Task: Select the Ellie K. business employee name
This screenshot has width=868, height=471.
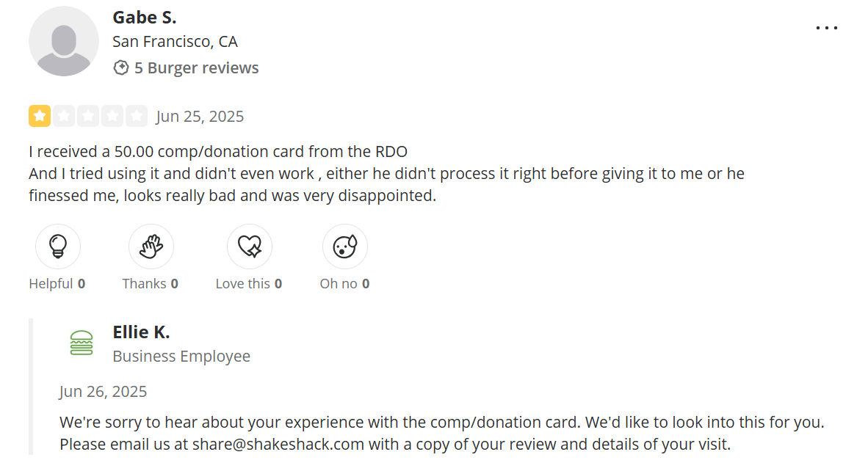Action: point(141,332)
